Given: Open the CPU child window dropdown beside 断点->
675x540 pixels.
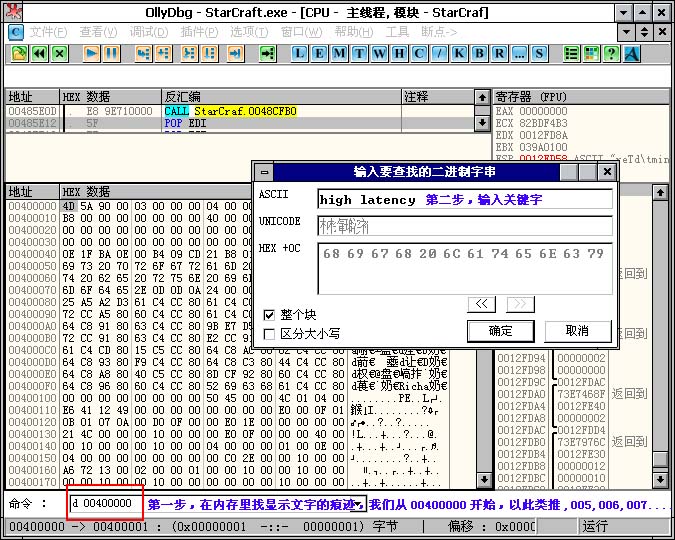Looking at the screenshot, I should point(627,32).
